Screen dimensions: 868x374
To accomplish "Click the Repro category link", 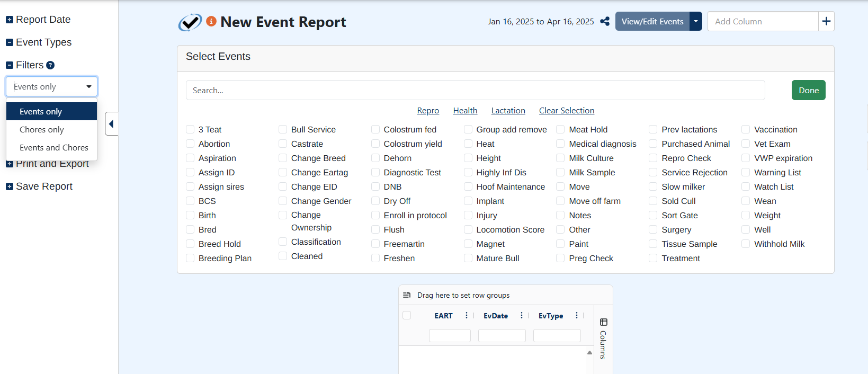I will pyautogui.click(x=427, y=111).
